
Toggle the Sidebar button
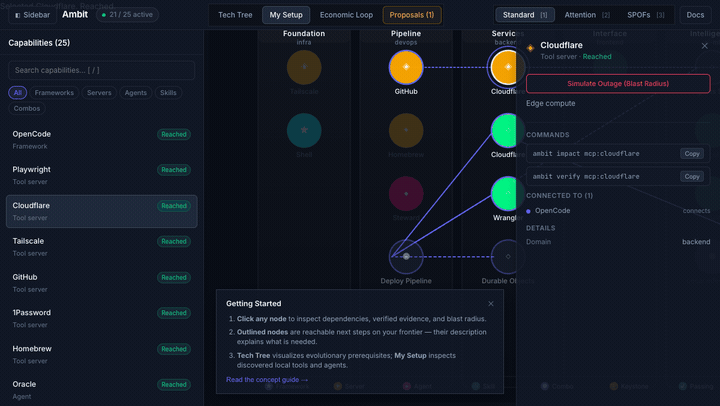pyautogui.click(x=33, y=15)
